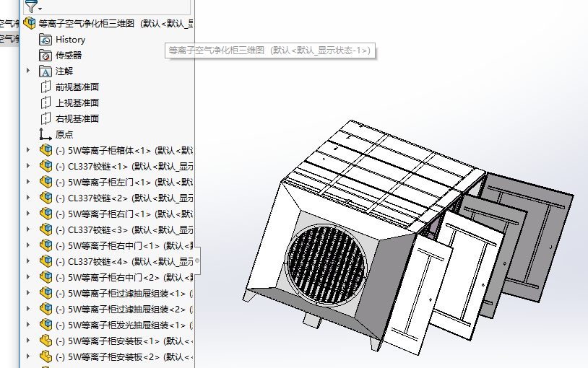Click the 传感器 sensors folder icon
The height and width of the screenshot is (368, 588).
click(46, 56)
